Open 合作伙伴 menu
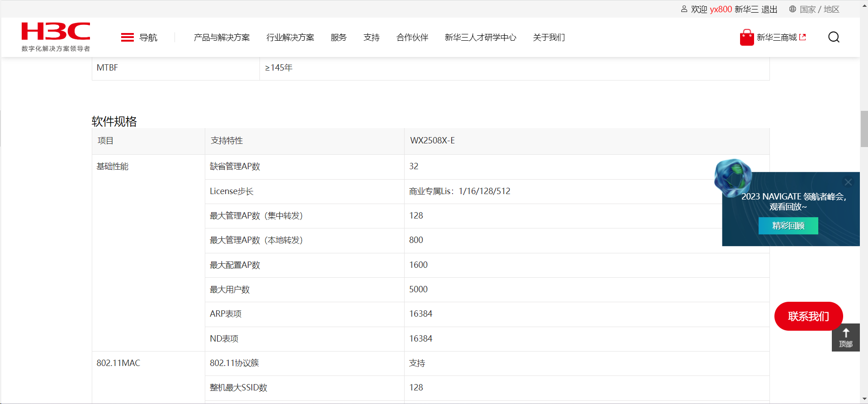This screenshot has height=404, width=868. point(412,38)
